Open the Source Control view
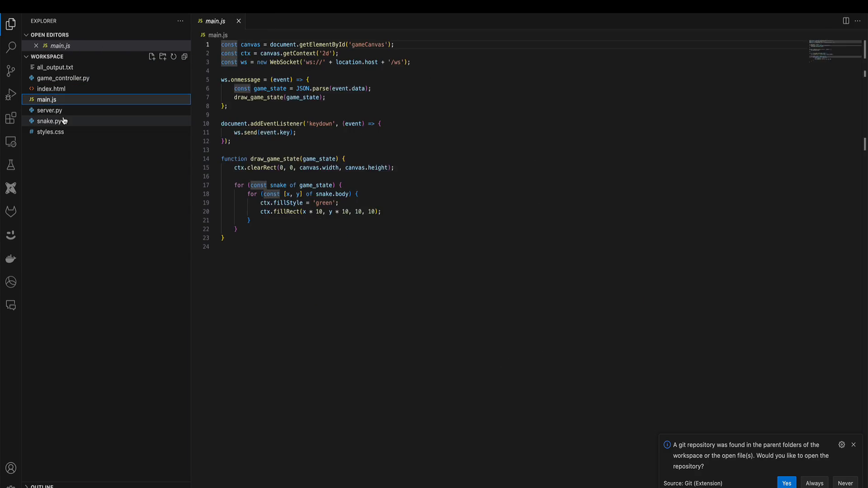Image resolution: width=868 pixels, height=488 pixels. (11, 71)
